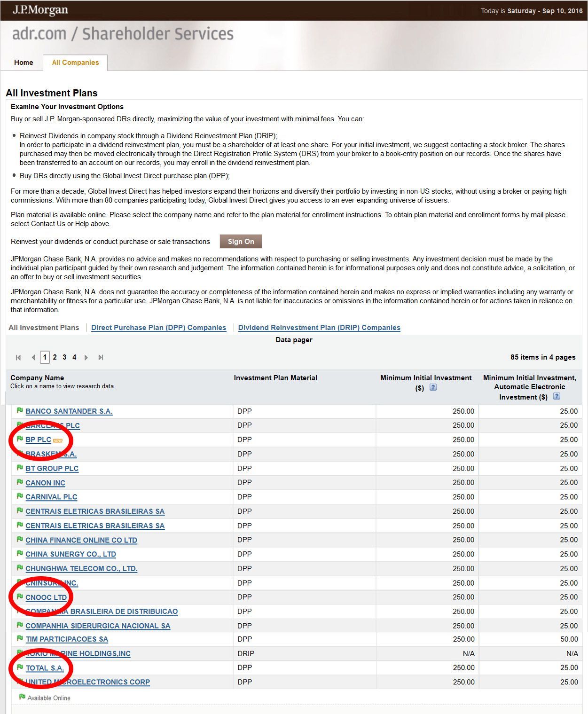Image resolution: width=588 pixels, height=714 pixels.
Task: Select TOTAL S.A. company link
Action: click(45, 668)
